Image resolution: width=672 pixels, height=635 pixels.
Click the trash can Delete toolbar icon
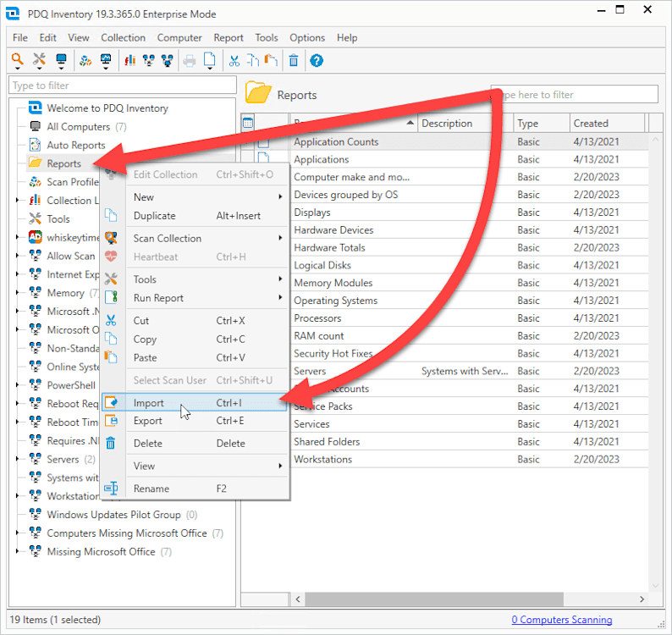pyautogui.click(x=294, y=61)
